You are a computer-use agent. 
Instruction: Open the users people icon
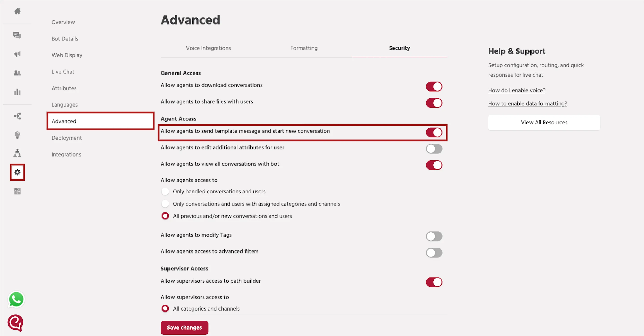(x=17, y=73)
